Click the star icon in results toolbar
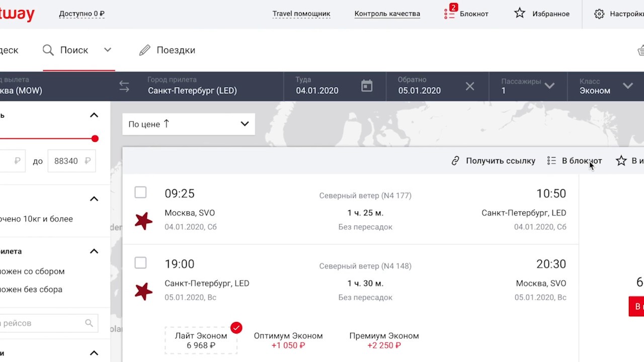The image size is (644, 362). (x=621, y=160)
